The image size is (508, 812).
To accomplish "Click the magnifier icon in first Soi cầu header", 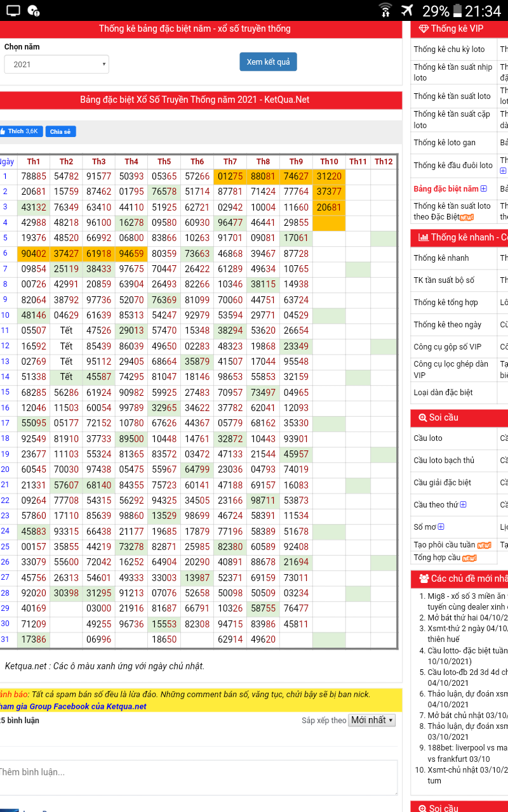I will tap(423, 417).
